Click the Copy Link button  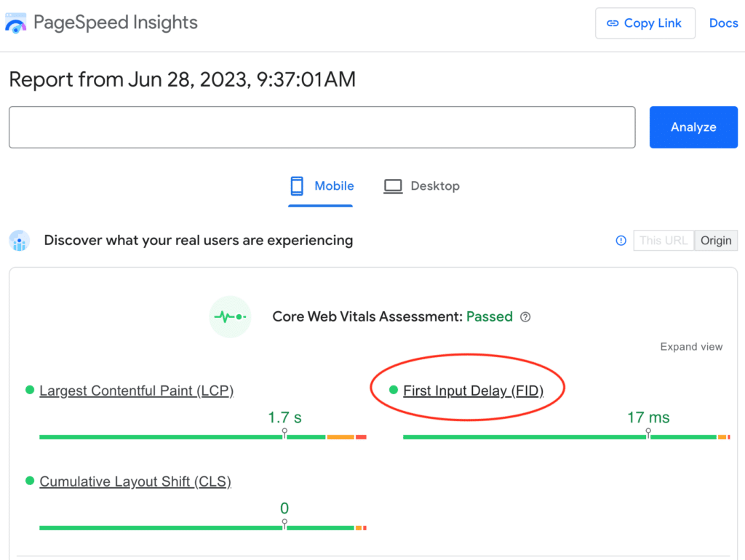(645, 23)
